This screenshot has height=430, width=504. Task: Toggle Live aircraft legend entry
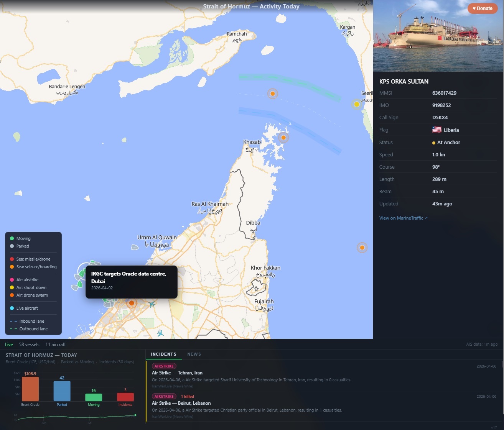tap(24, 308)
